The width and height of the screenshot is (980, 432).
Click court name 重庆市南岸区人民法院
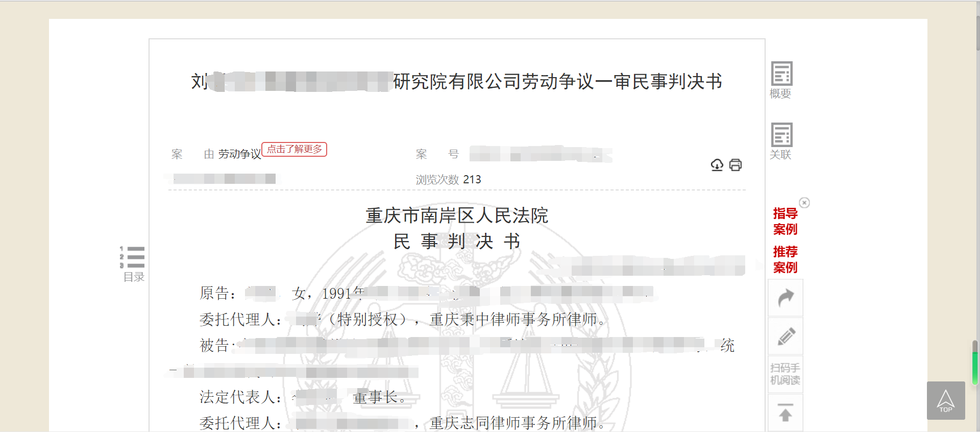tap(457, 215)
